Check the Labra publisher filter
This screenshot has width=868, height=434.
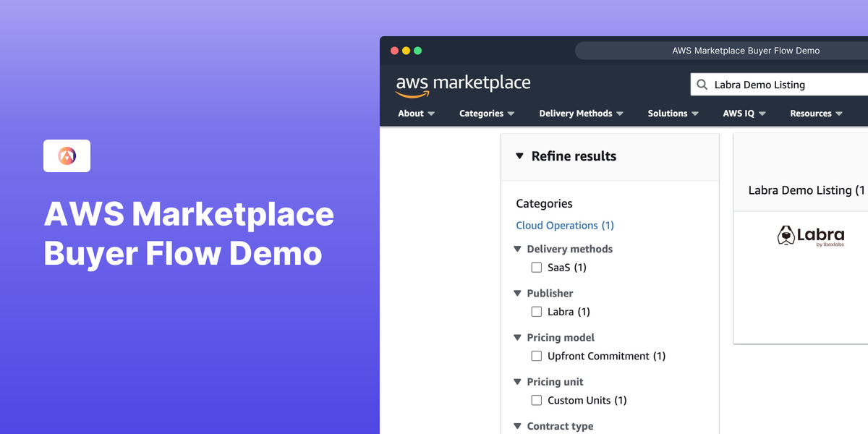pyautogui.click(x=536, y=311)
